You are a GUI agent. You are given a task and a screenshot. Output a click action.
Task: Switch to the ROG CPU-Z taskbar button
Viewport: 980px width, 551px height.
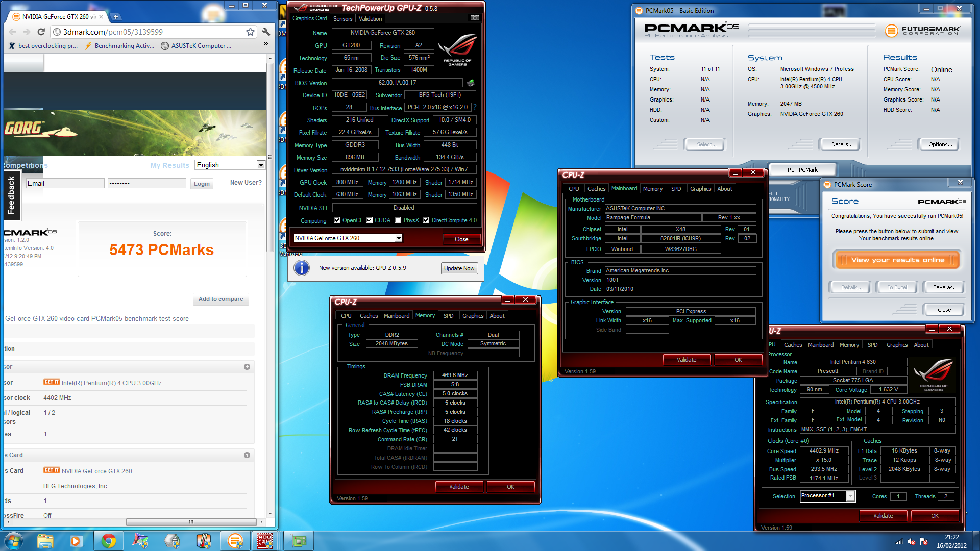tap(264, 540)
